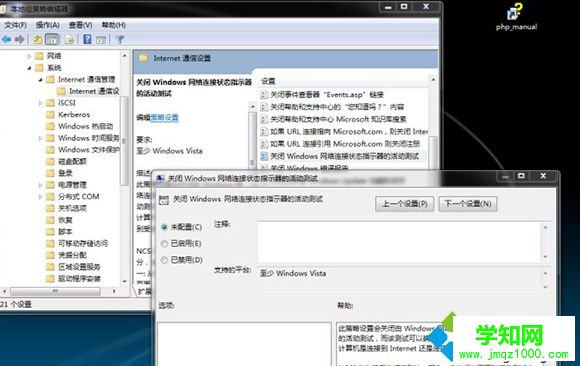
Task: Click the tree pane horizontal scrollbar thumb
Action: (x=55, y=291)
